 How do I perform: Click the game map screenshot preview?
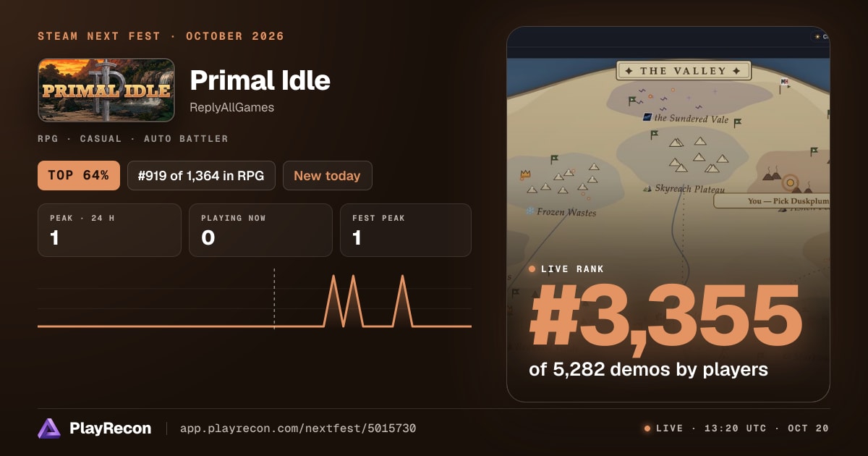(668, 214)
